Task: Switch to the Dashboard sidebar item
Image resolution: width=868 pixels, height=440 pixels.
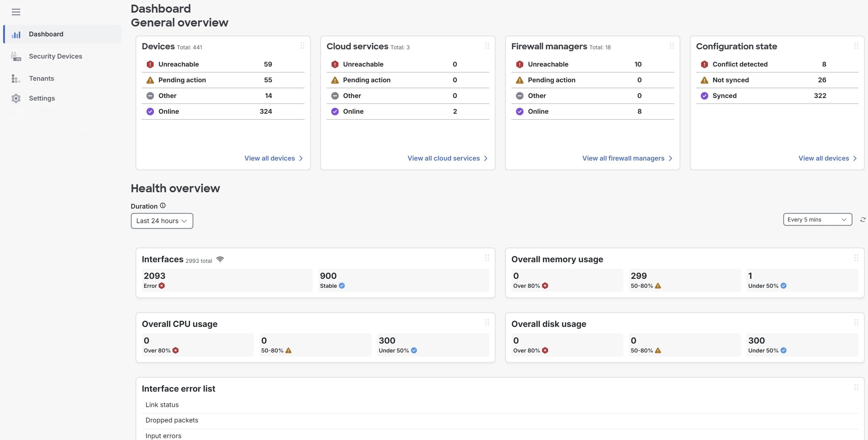Action: point(46,34)
